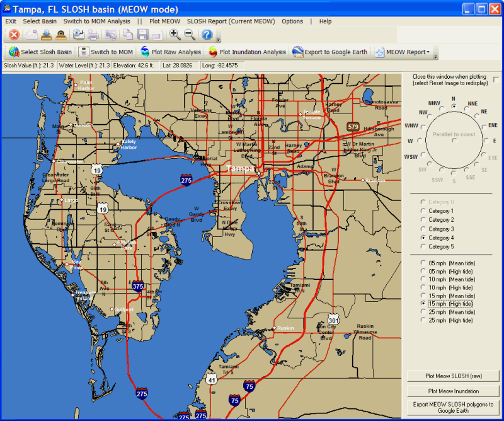
Task: Open help with the blue question icon
Action: click(207, 35)
